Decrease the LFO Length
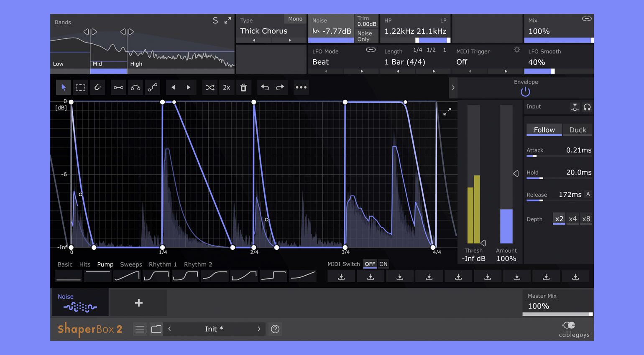 398,71
